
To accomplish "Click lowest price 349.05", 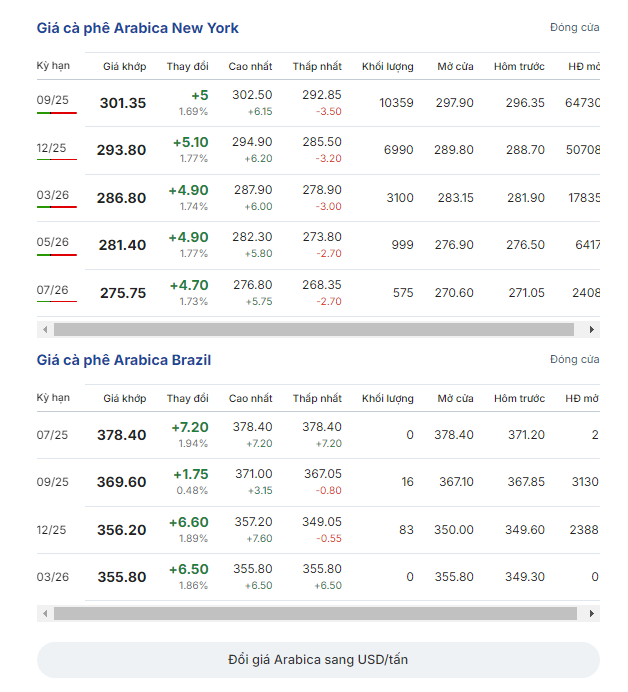I will (322, 522).
